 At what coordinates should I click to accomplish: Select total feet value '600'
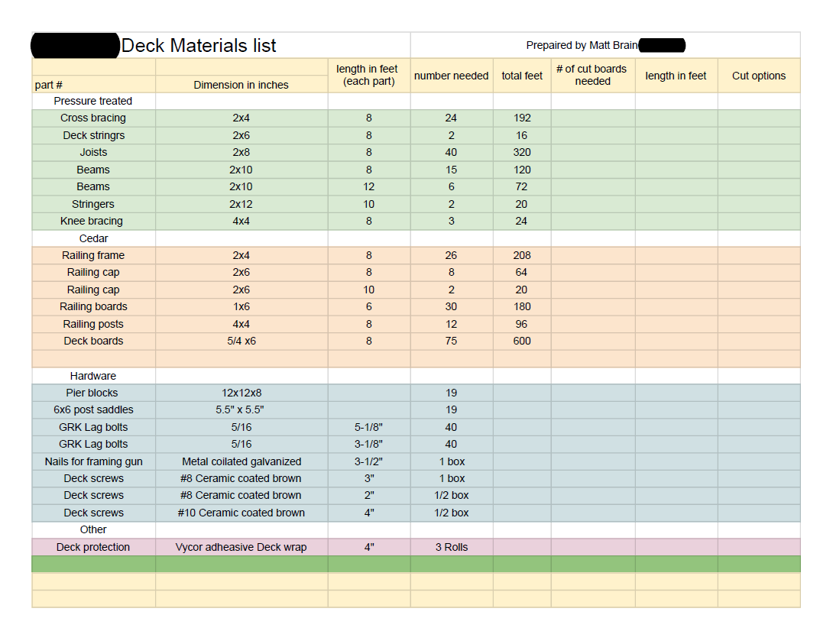(522, 341)
